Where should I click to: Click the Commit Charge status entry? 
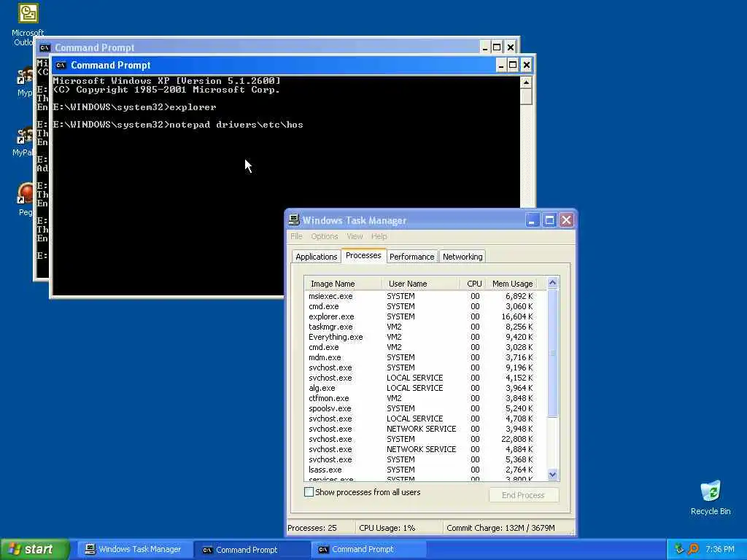point(508,528)
